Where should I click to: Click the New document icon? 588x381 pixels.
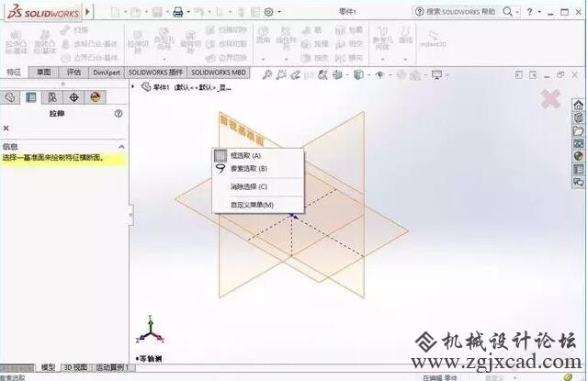click(x=115, y=12)
